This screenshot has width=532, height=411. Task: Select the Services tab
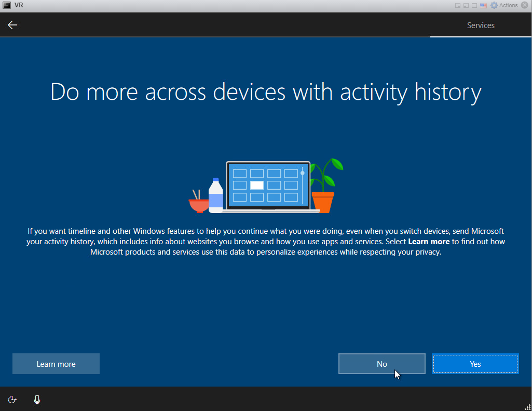coord(481,25)
